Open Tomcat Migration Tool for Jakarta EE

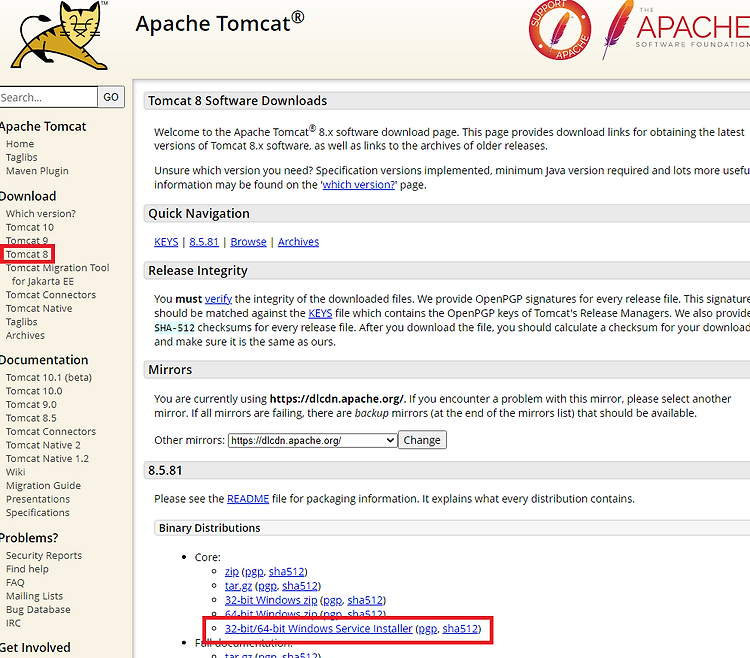point(57,274)
